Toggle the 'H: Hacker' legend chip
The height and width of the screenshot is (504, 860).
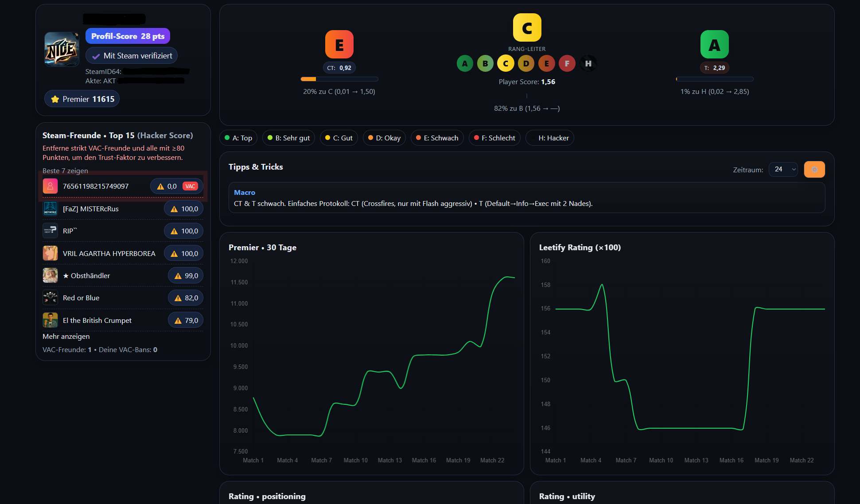(x=550, y=138)
